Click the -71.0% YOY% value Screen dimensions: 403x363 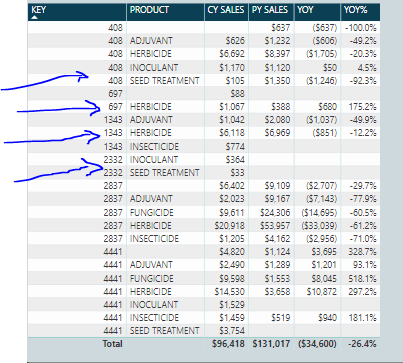363,239
